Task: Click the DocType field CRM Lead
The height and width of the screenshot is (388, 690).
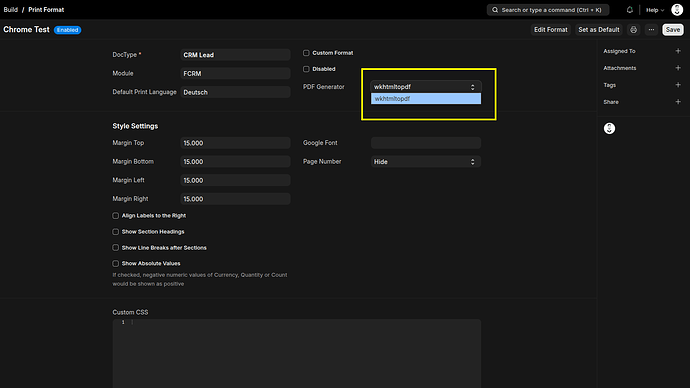Action: point(235,55)
